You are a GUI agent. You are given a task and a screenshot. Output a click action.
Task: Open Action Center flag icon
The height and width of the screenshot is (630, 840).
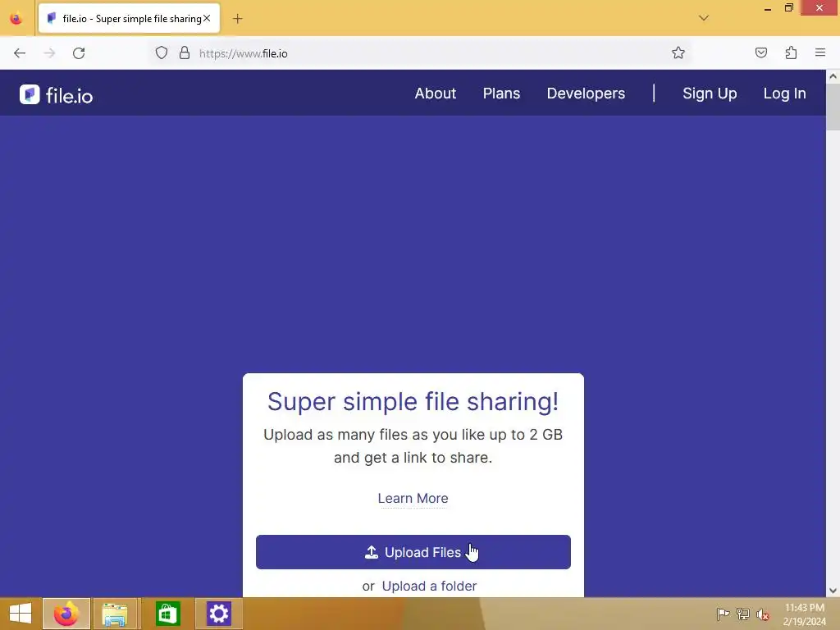(723, 614)
